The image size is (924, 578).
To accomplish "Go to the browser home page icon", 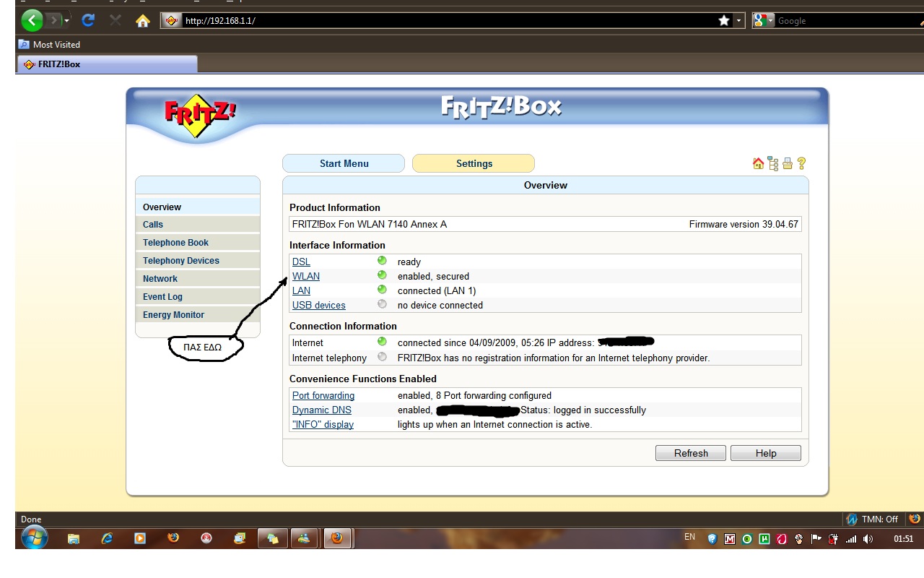I will click(143, 20).
